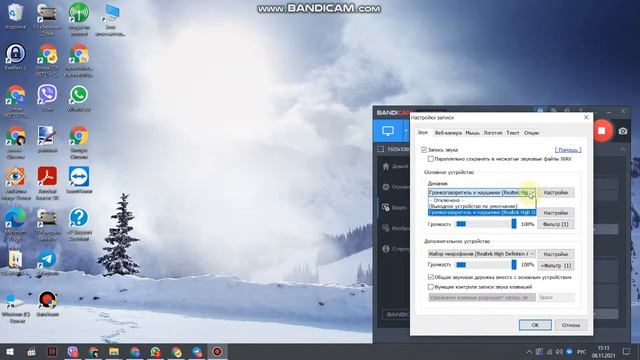Open the FastStone Image Viewer eye icon
Viewport: 640px width, 360px height.
coord(16,183)
